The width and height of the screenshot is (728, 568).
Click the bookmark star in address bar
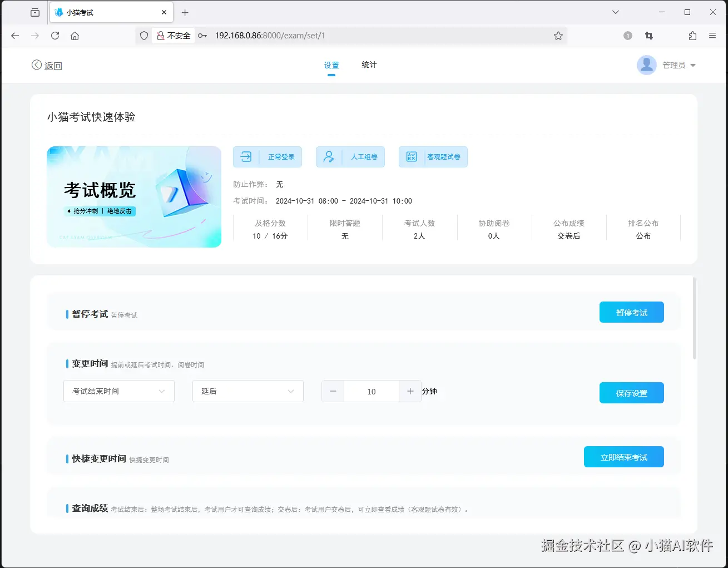558,36
